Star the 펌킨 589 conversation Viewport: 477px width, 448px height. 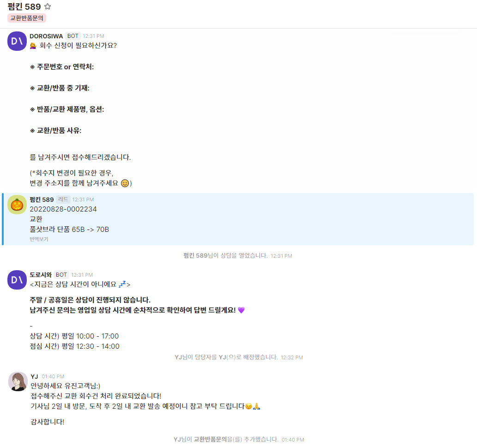pos(48,6)
